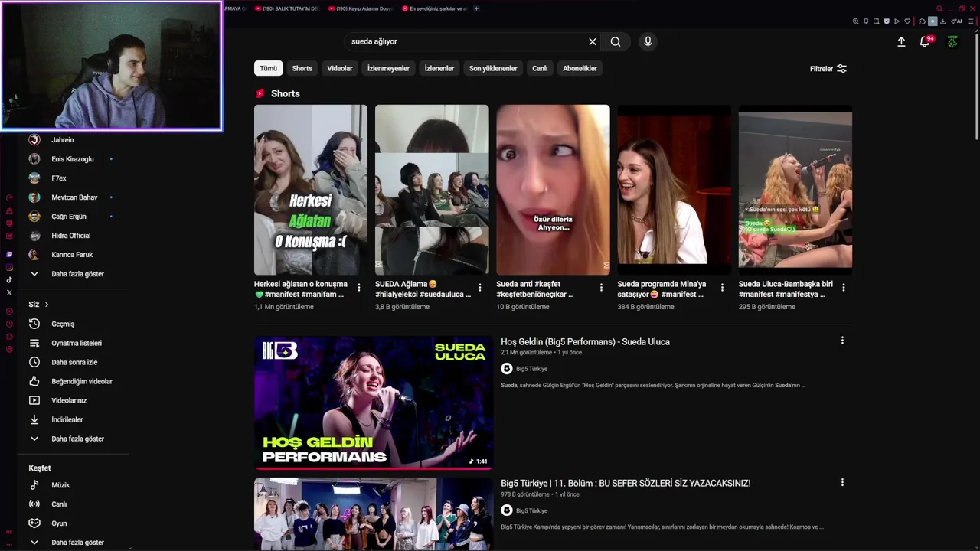Screen dimensions: 980x551
Task: Open the notifications bell
Action: click(925, 42)
